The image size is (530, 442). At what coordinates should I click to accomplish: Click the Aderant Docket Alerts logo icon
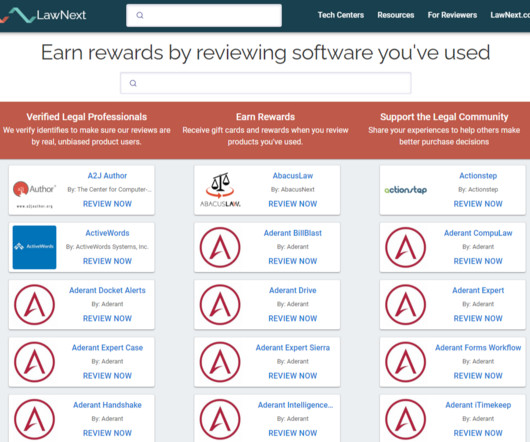[x=34, y=304]
